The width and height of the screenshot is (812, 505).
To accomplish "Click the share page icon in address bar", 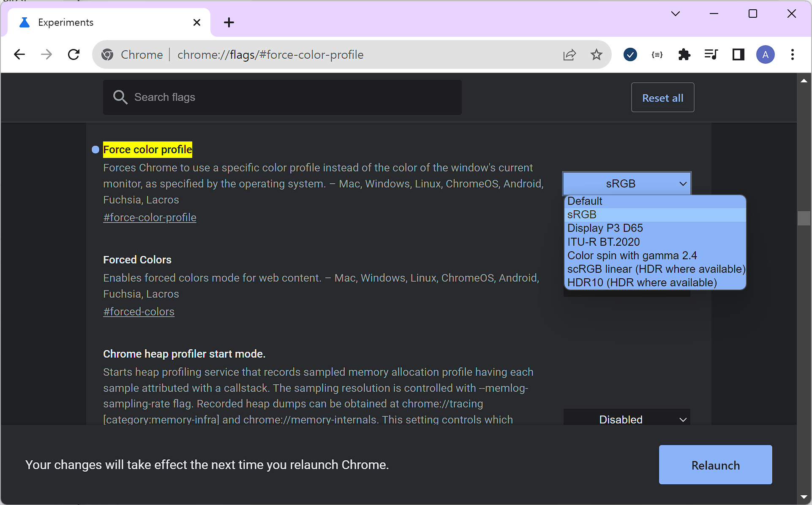I will [569, 54].
